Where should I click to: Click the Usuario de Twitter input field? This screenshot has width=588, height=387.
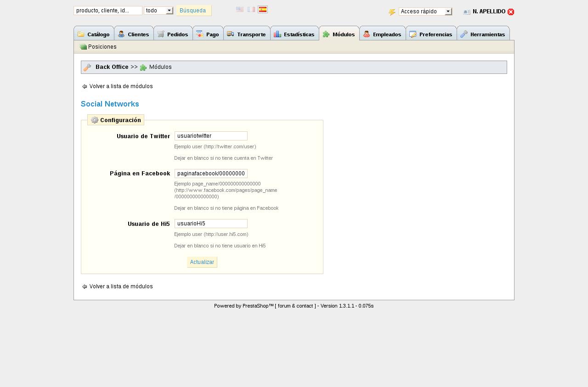tap(211, 136)
